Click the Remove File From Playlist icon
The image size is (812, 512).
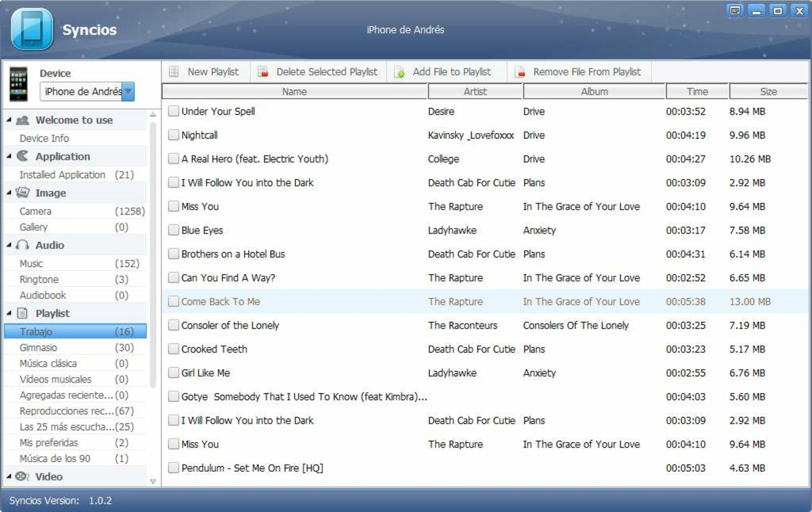[x=521, y=72]
